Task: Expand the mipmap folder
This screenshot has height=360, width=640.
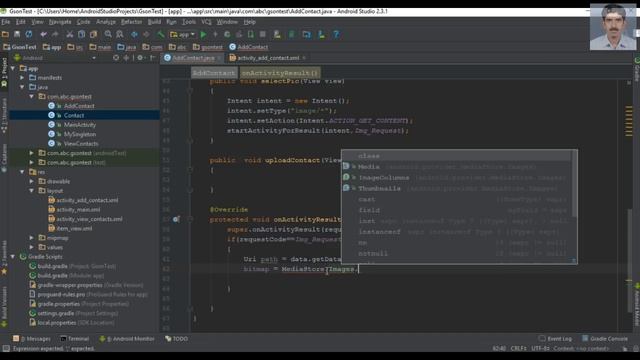Action: (x=32, y=238)
